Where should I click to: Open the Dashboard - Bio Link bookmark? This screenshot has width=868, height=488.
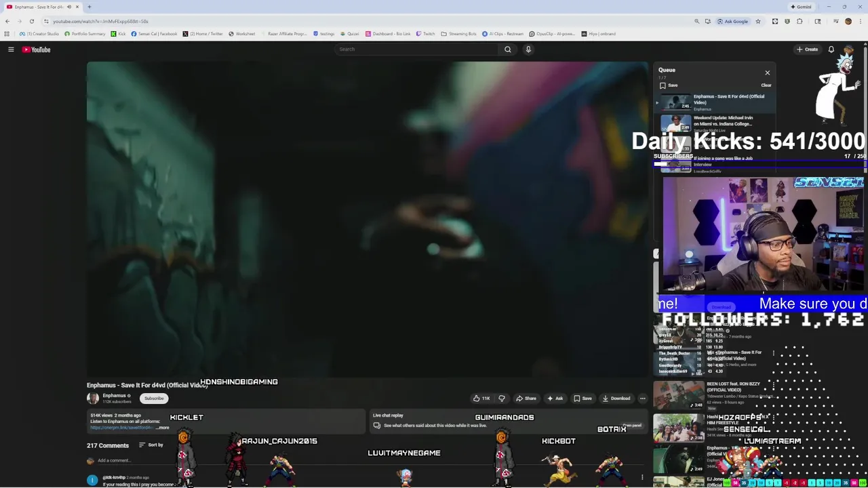pyautogui.click(x=389, y=34)
